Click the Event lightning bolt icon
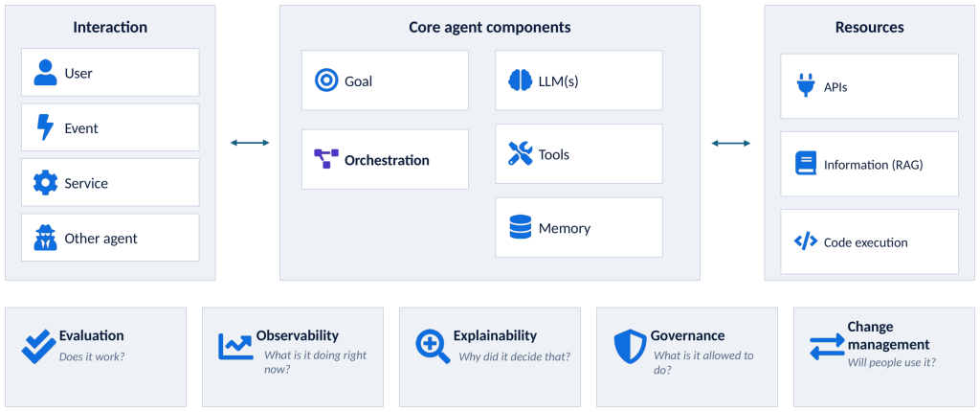This screenshot has height=412, width=980. (45, 127)
